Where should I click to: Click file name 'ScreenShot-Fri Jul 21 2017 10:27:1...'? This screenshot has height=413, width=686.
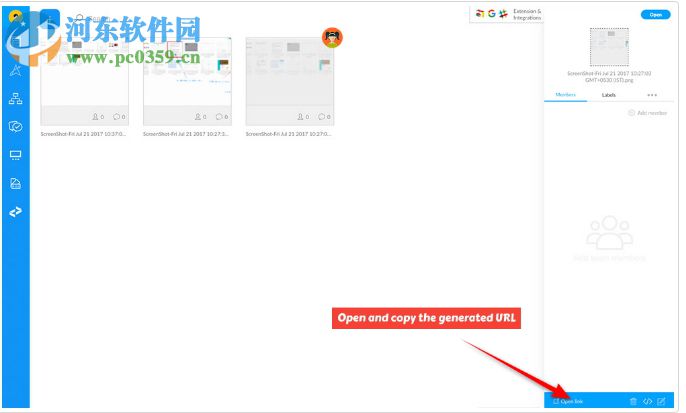click(186, 134)
